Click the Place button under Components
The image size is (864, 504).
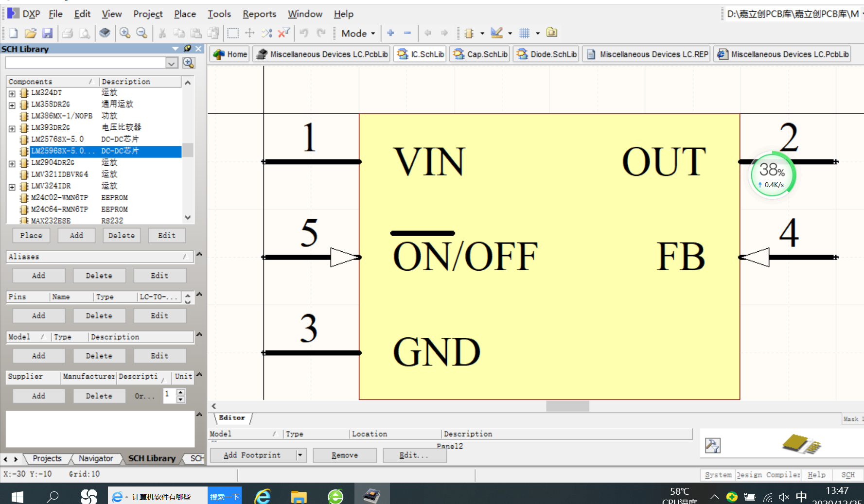31,235
